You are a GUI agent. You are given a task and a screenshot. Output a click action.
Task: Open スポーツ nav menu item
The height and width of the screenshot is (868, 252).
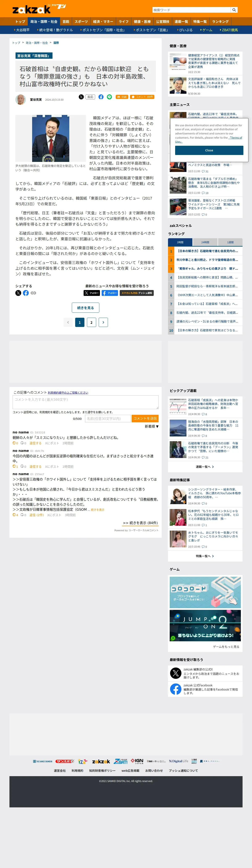(x=81, y=22)
